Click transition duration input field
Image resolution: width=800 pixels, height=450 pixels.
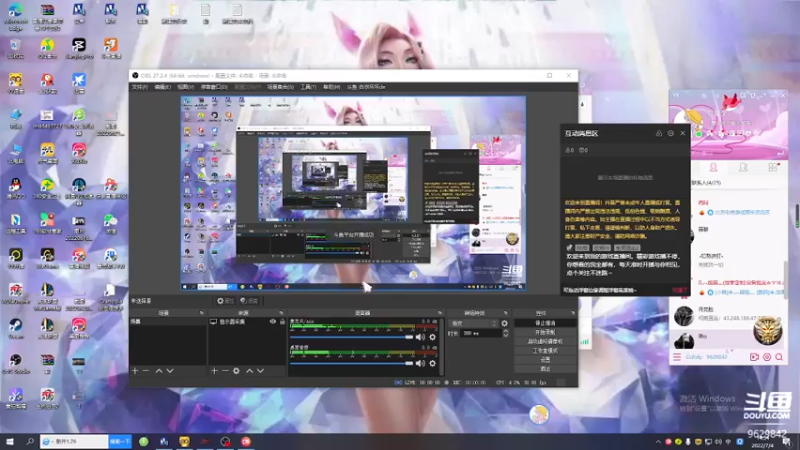(x=480, y=333)
